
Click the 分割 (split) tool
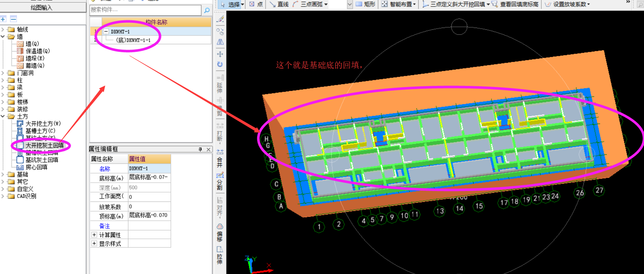pyautogui.click(x=220, y=181)
